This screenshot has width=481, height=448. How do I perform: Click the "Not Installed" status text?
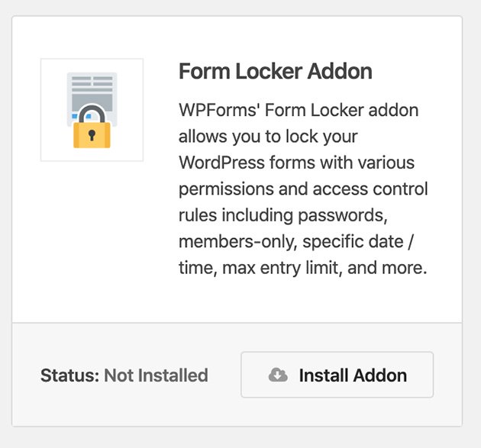[156, 375]
